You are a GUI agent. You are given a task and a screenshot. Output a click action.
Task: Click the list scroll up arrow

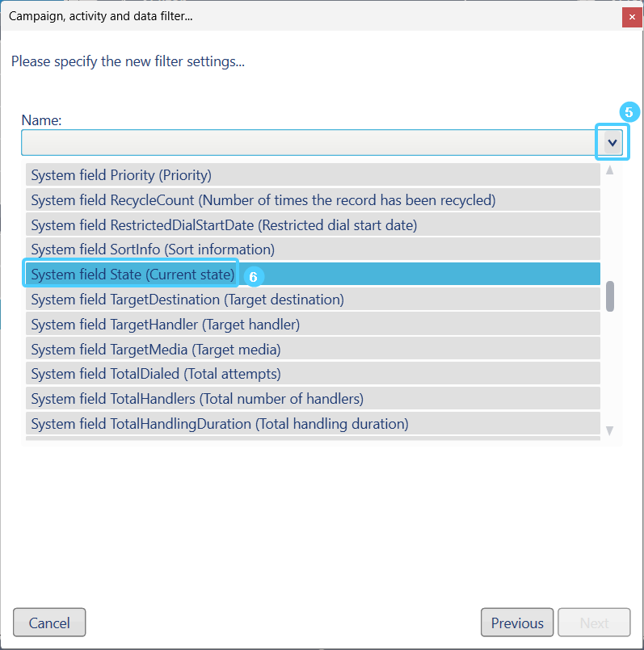(610, 170)
